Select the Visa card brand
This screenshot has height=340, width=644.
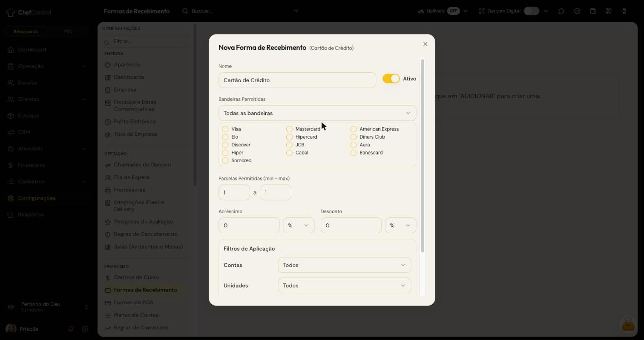(x=225, y=129)
